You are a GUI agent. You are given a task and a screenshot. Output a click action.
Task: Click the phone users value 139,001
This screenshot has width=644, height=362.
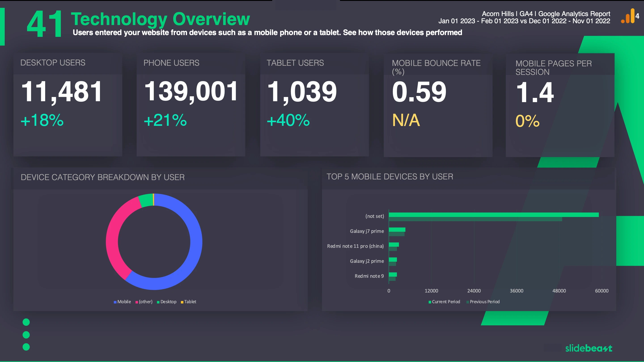tap(191, 92)
